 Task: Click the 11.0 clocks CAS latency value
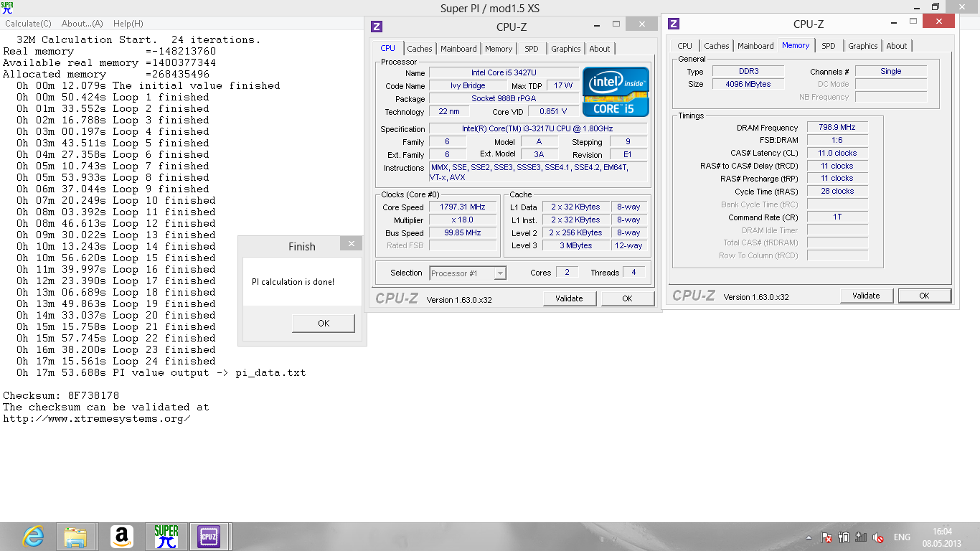point(837,154)
